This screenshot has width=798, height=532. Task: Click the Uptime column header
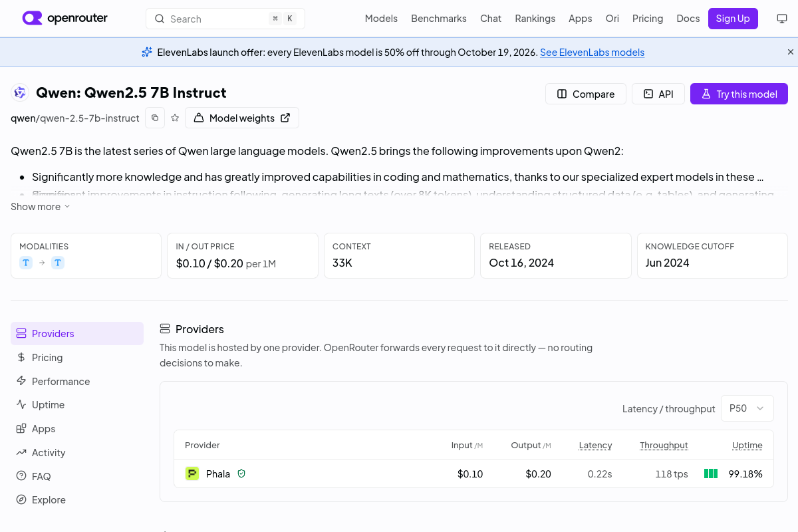747,445
